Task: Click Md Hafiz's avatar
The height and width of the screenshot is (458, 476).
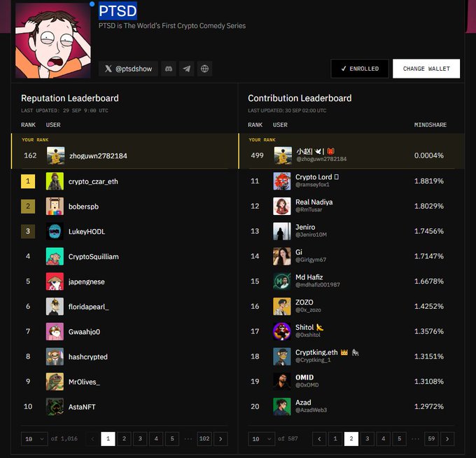Action: point(282,282)
